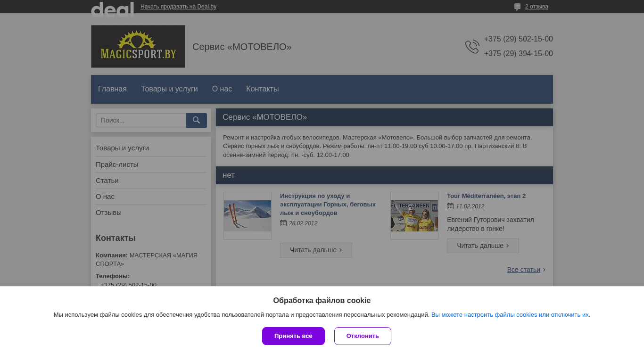Open the '2 отзыва' reviews link
Screen dimensions: 644x362
pos(537,7)
